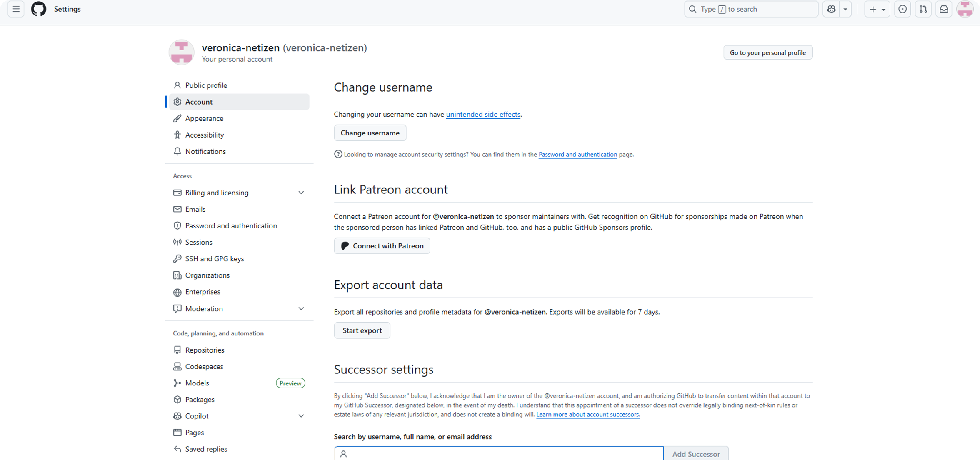The height and width of the screenshot is (460, 980).
Task: Go to Sessions settings
Action: pyautogui.click(x=239, y=242)
